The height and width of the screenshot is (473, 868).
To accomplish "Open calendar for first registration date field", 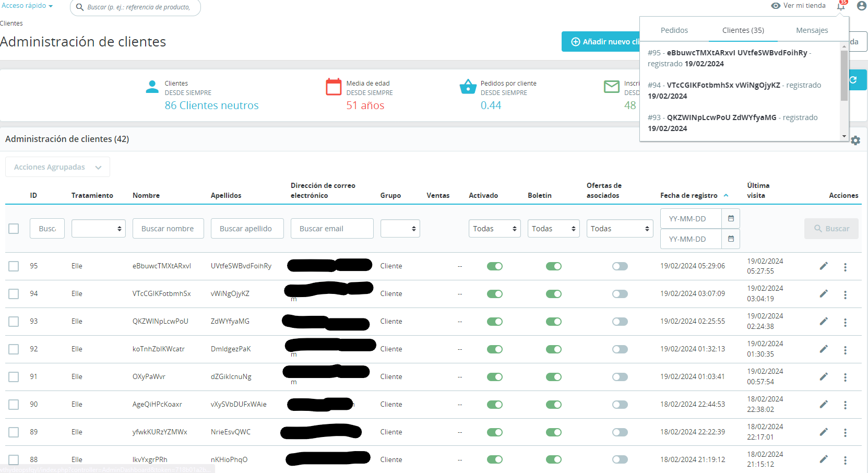I will pos(731,219).
